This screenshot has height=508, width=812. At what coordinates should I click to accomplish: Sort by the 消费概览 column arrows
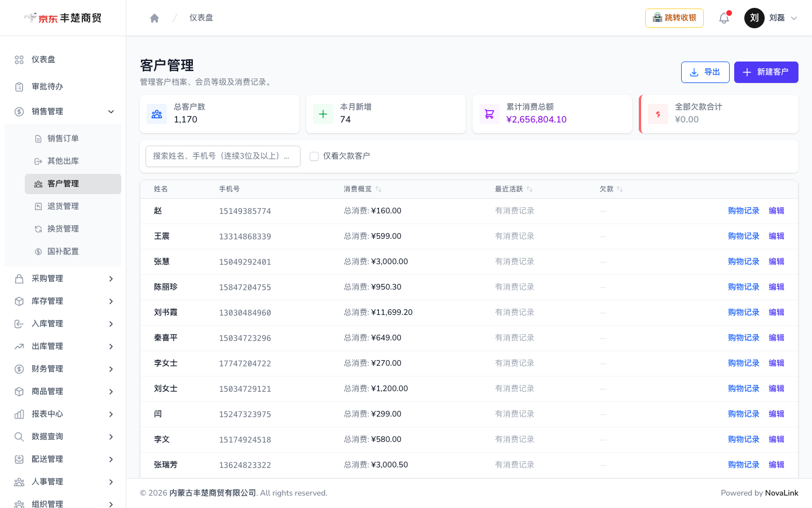(x=378, y=189)
